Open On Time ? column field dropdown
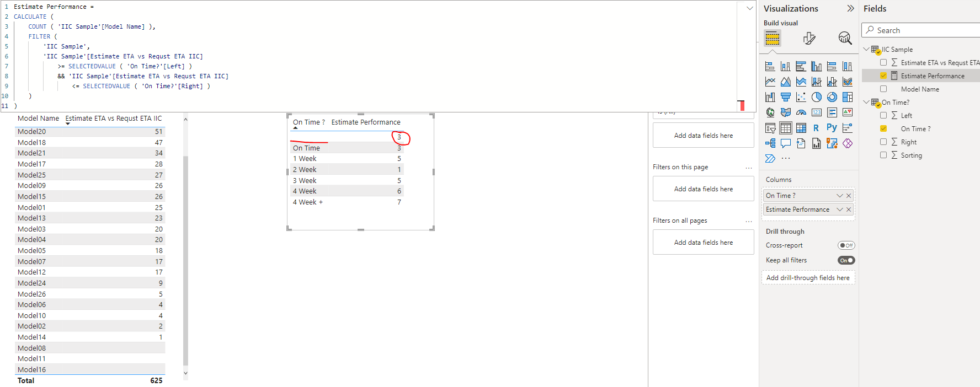Image resolution: width=980 pixels, height=387 pixels. tap(840, 196)
